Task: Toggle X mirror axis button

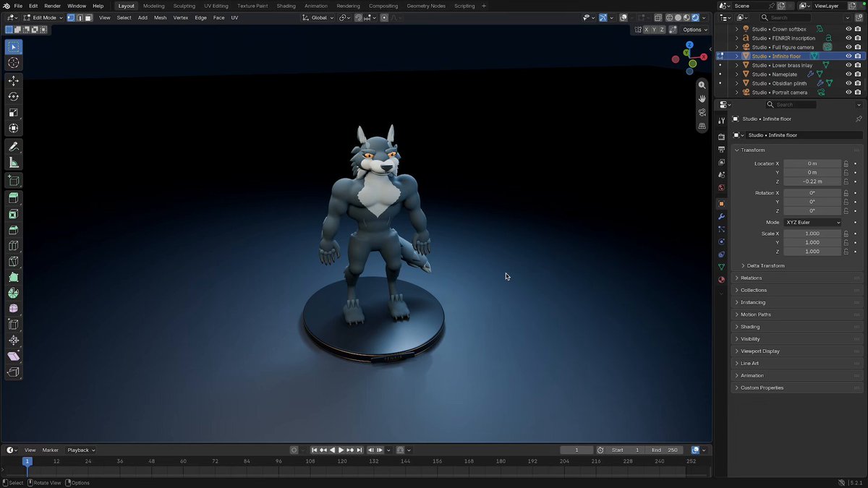Action: click(647, 30)
